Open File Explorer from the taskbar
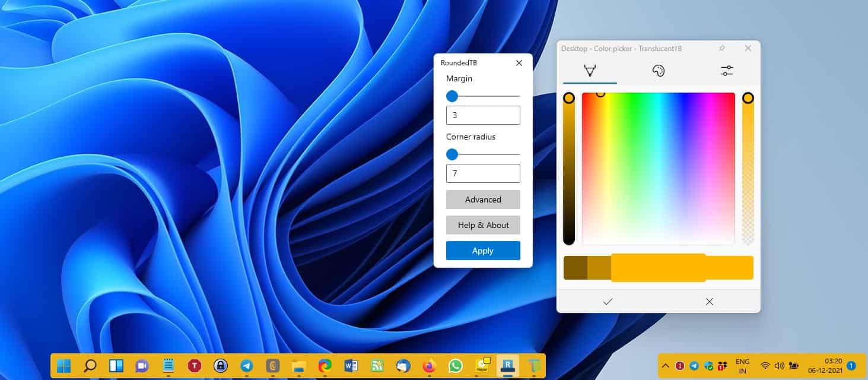The image size is (868, 380). pyautogui.click(x=298, y=366)
